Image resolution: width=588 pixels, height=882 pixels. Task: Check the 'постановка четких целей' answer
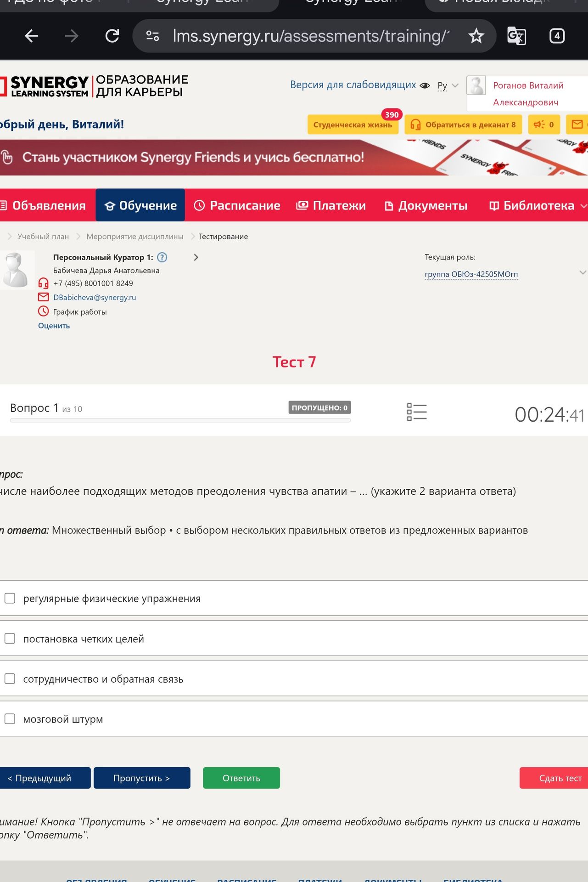[x=10, y=639]
